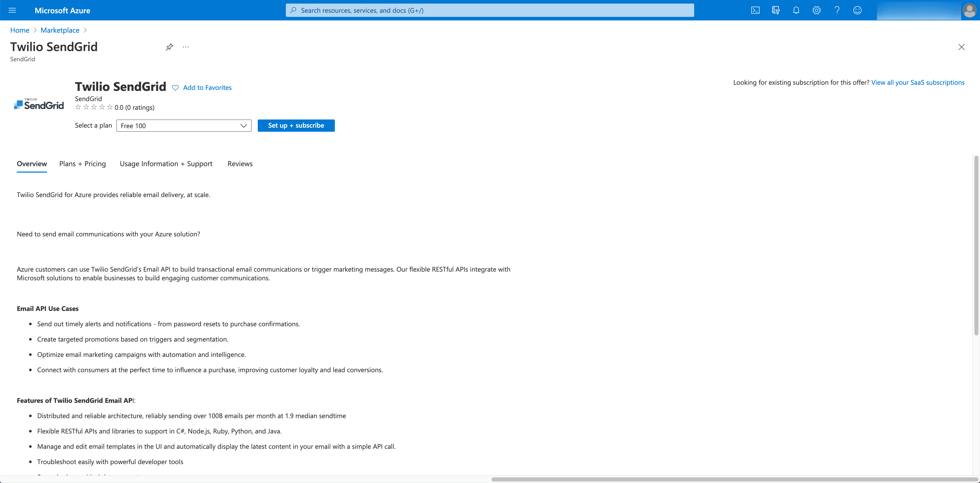
Task: View Azure notifications bell
Action: pos(796,10)
